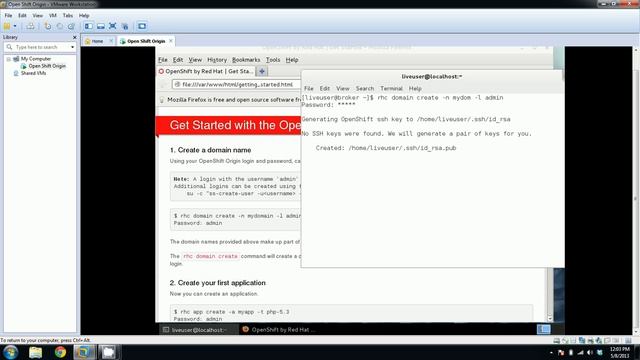Viewport: 640px width, 360px height.
Task: Switch to the Home tab
Action: click(x=97, y=41)
